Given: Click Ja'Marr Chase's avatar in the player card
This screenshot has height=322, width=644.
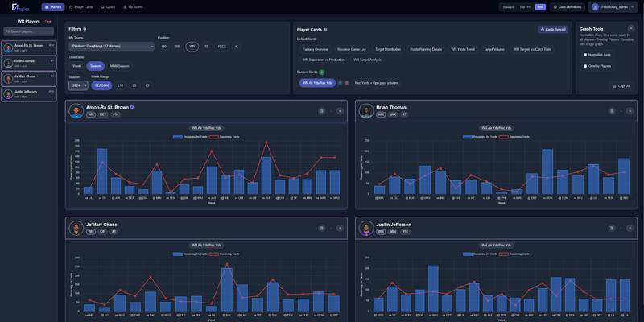Looking at the screenshot, I should pyautogui.click(x=76, y=228).
